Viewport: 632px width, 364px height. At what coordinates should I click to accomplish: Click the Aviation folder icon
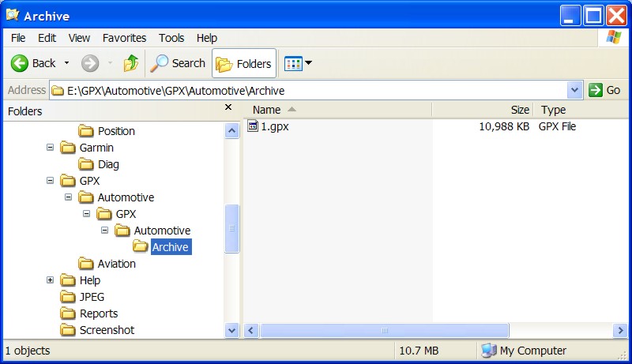click(x=86, y=264)
